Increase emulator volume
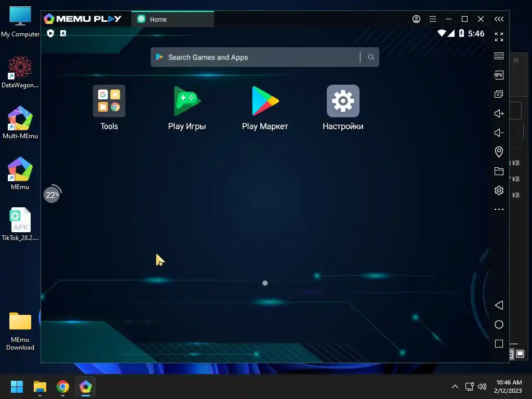The width and height of the screenshot is (532, 399). click(499, 113)
